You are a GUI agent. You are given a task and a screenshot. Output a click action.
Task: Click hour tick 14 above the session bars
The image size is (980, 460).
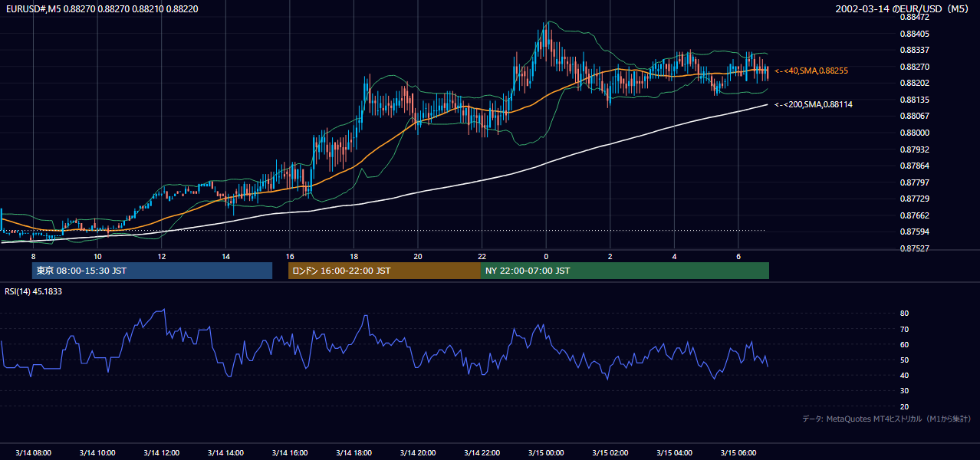pos(225,256)
